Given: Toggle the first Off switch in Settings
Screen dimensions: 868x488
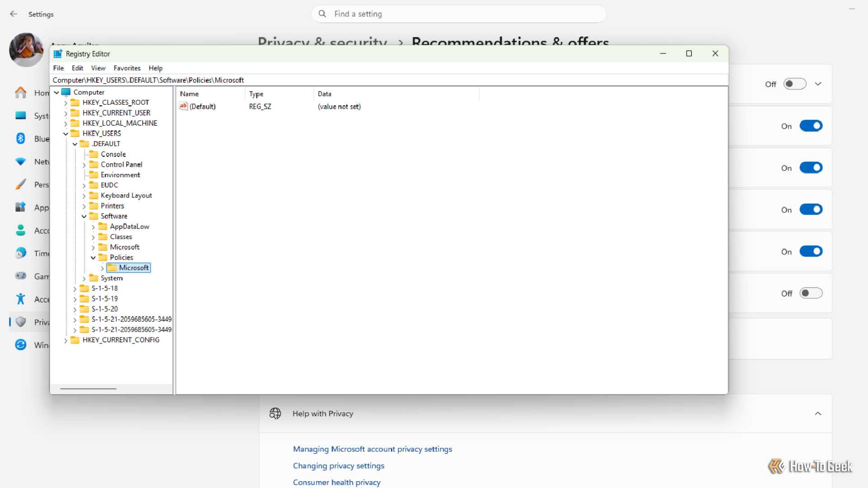Looking at the screenshot, I should point(795,84).
